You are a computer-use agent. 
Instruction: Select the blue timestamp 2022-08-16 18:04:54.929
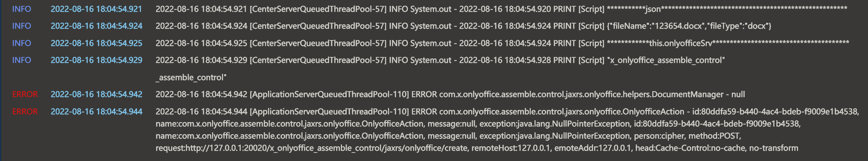tap(96, 60)
